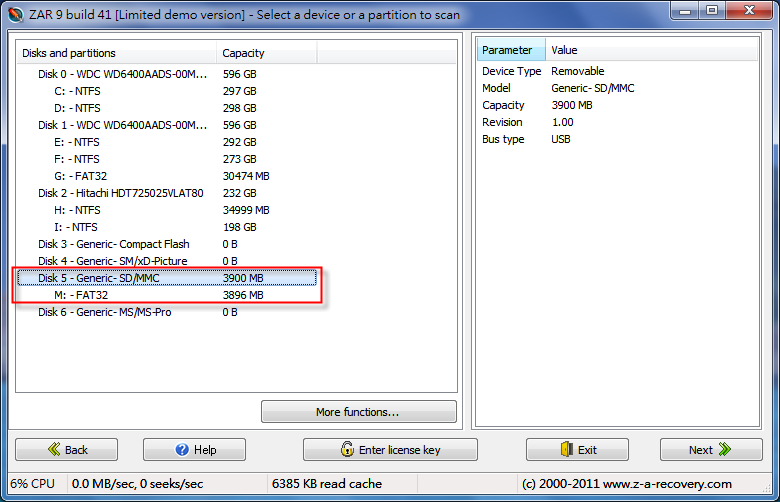Viewport: 780px width, 502px height.
Task: Click the 3896 MB capacity value
Action: 243,295
